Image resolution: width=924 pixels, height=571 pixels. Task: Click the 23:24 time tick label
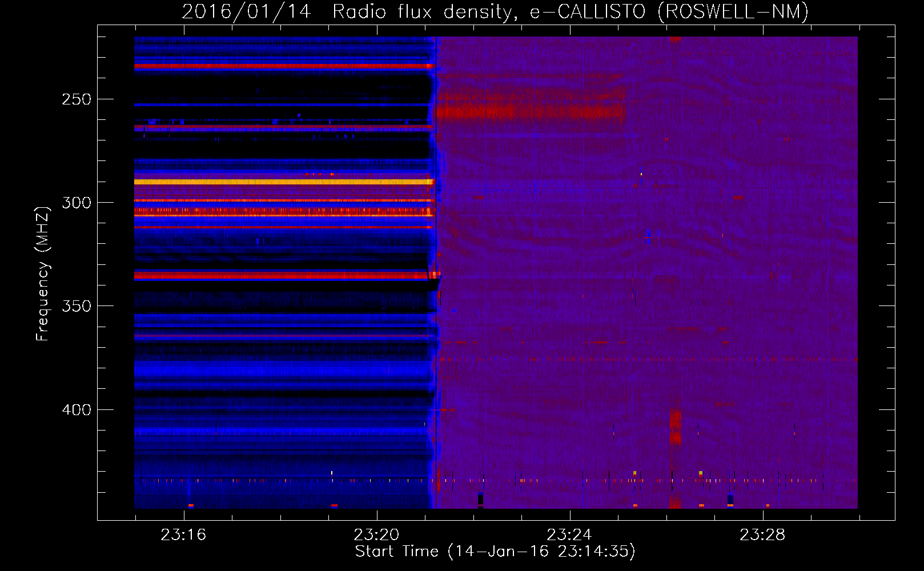(569, 535)
